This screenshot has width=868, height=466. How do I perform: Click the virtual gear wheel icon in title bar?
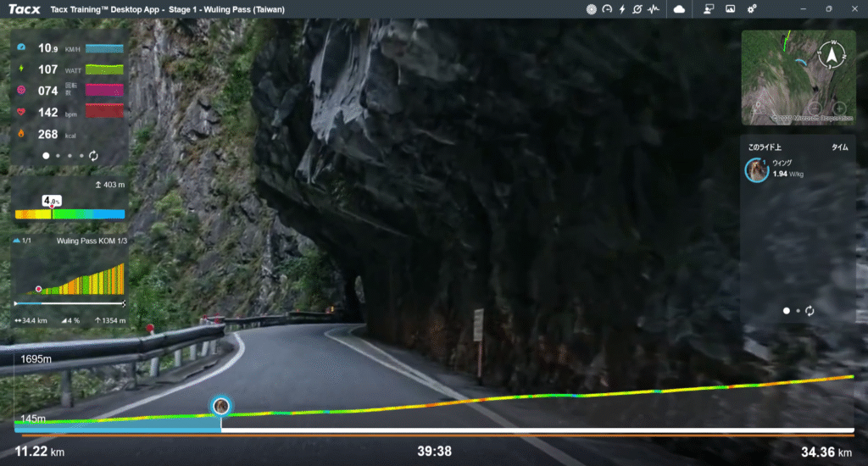(x=591, y=8)
